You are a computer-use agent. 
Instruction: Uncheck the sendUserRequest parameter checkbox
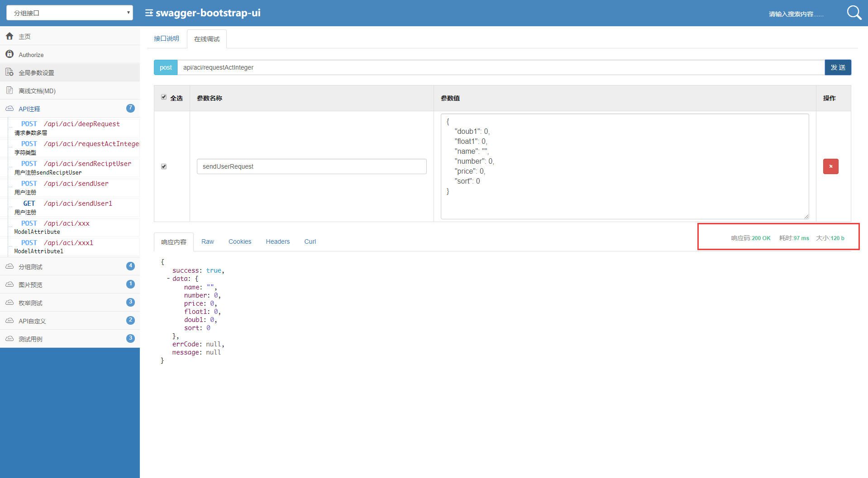coord(164,166)
